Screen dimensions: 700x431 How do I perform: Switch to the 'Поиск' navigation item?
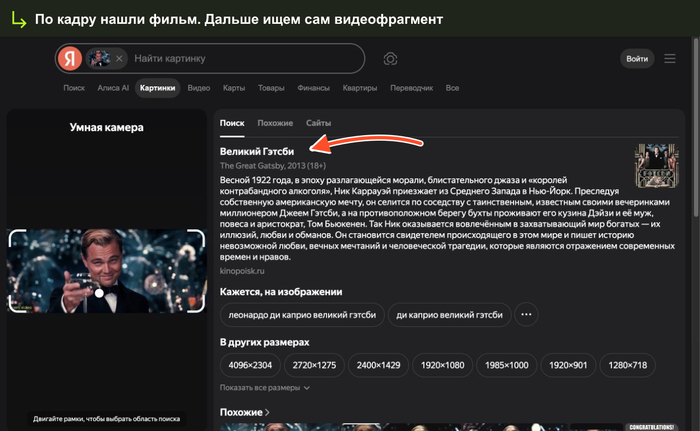coord(74,88)
